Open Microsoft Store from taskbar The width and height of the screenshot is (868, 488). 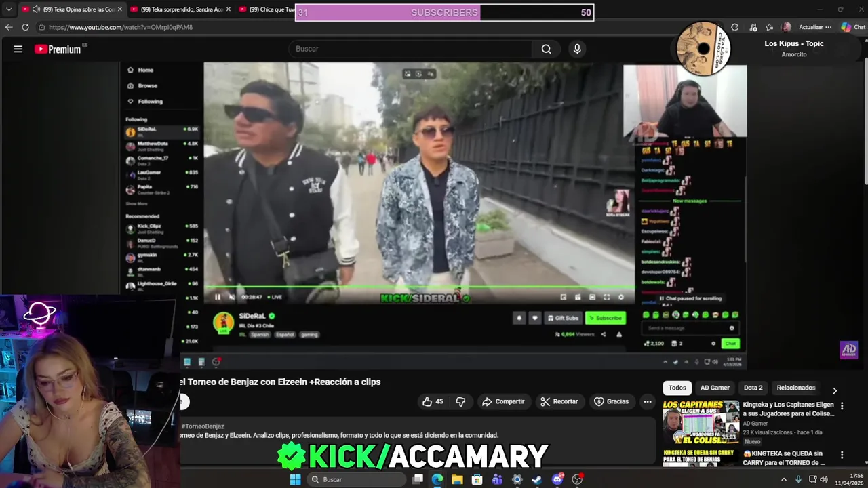477,479
